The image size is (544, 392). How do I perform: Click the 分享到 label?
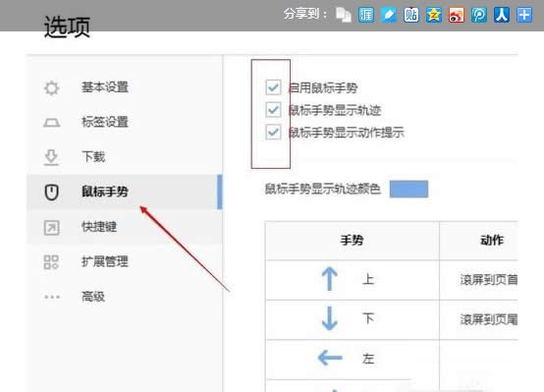coord(305,14)
